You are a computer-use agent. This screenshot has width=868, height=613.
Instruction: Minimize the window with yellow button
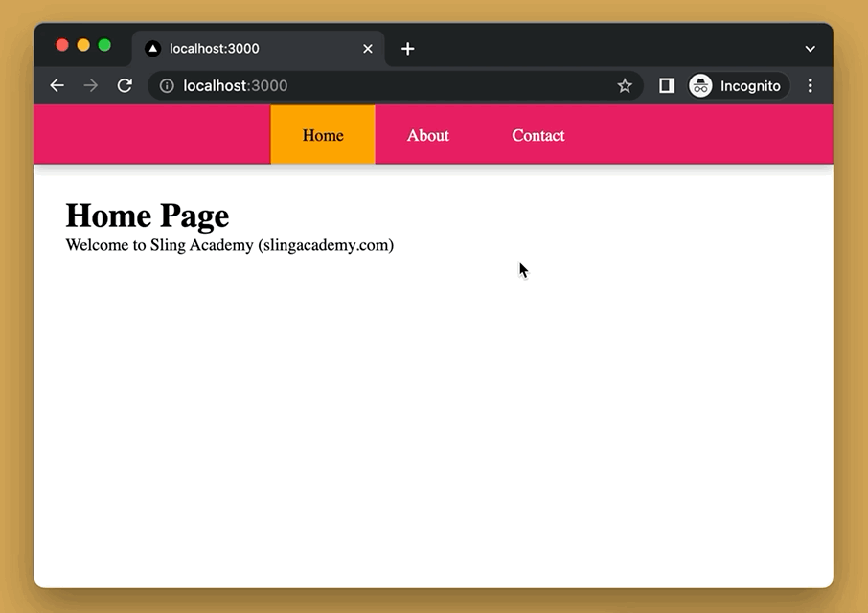pyautogui.click(x=83, y=45)
